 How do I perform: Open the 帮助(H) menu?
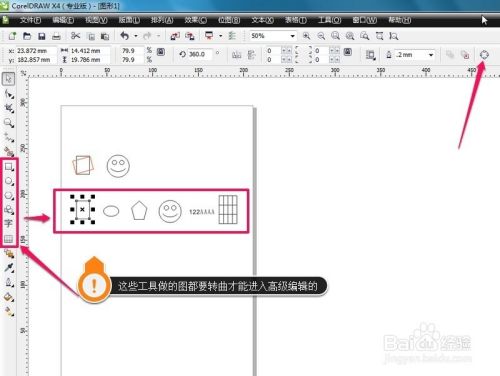tap(399, 20)
